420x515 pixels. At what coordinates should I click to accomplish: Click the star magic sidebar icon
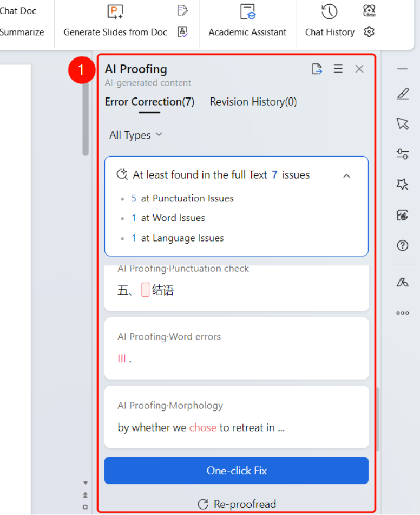pyautogui.click(x=403, y=184)
